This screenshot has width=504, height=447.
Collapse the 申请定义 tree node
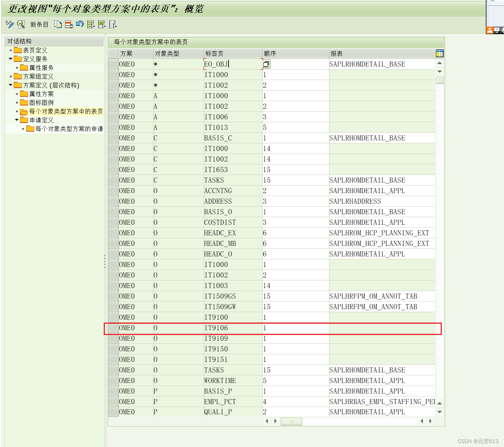17,120
